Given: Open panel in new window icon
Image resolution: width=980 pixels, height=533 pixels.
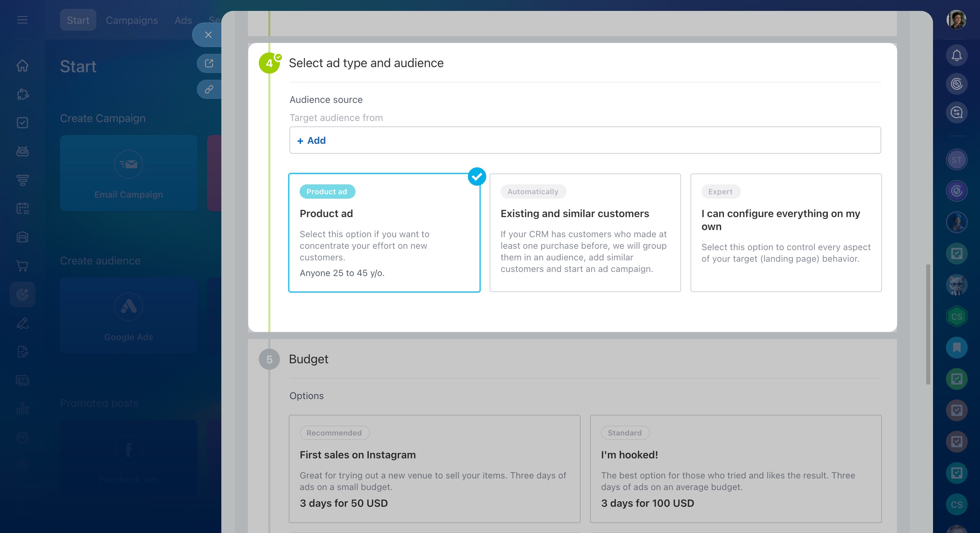Looking at the screenshot, I should (209, 63).
